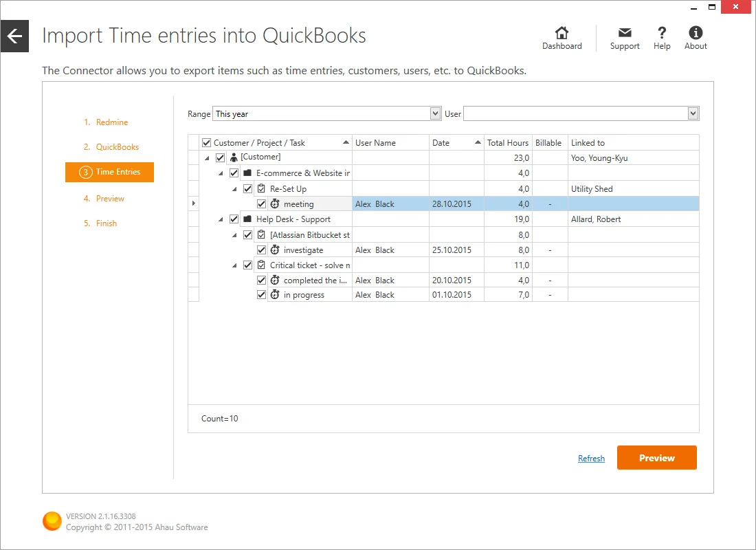This screenshot has height=550, width=756.
Task: Open the Range dropdown arrow
Action: 435,113
